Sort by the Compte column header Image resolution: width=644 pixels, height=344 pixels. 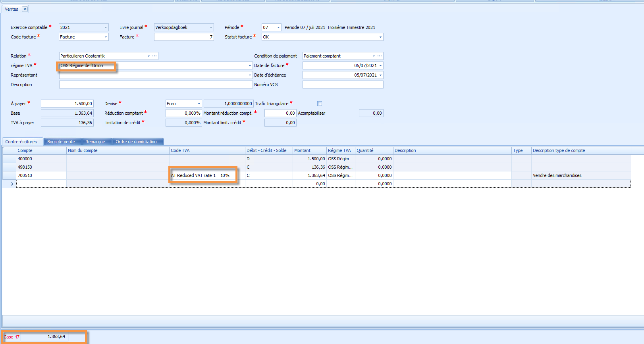click(x=41, y=150)
